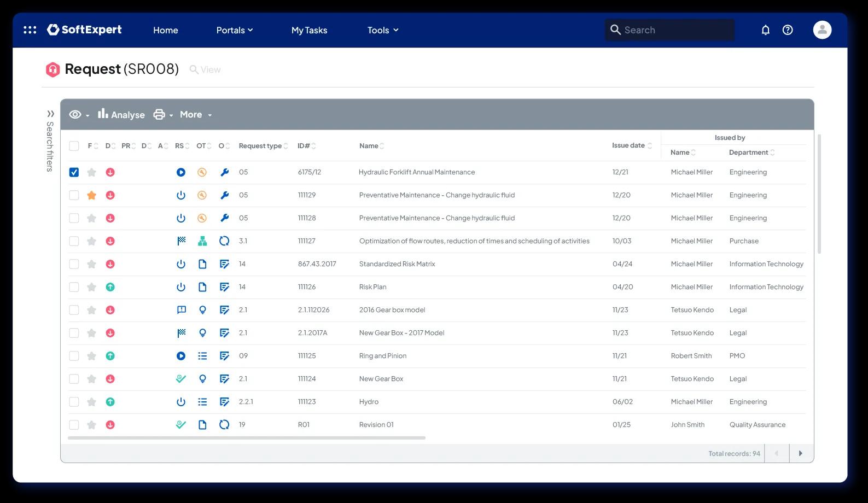868x503 pixels.
Task: Open the printer options dropdown
Action: [x=163, y=114]
